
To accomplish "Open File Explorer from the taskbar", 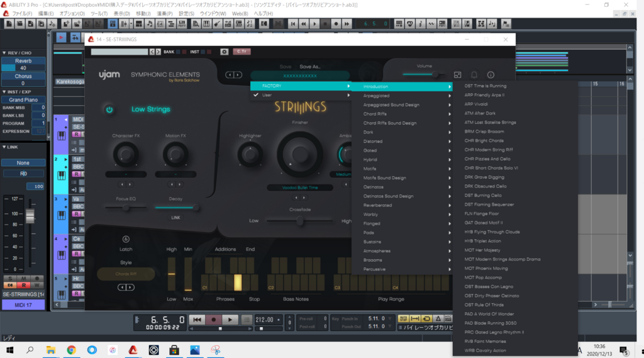I will click(51, 350).
